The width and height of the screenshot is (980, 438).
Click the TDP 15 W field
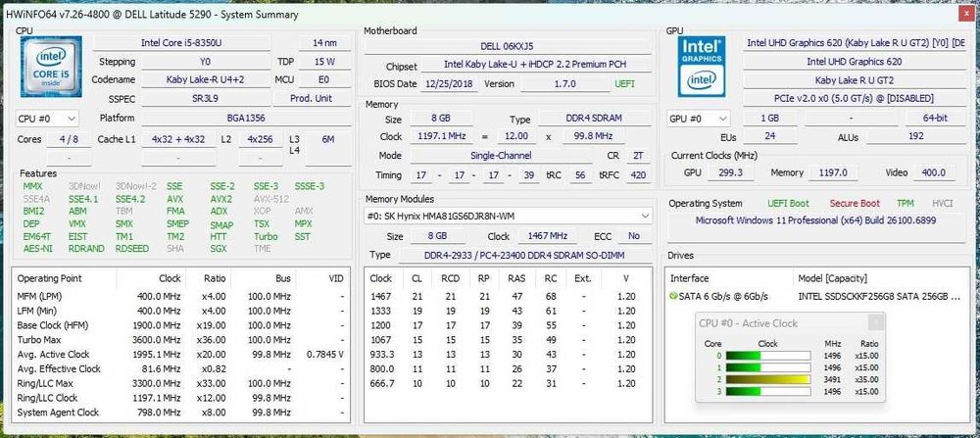(x=324, y=61)
